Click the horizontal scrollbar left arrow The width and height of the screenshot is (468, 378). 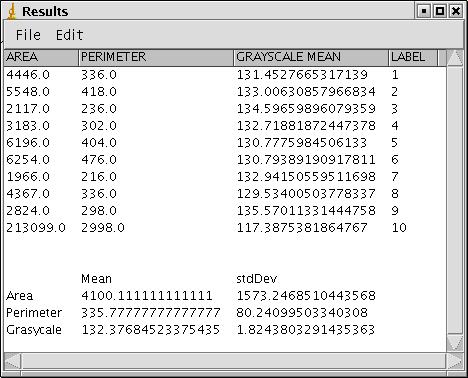[x=13, y=361]
